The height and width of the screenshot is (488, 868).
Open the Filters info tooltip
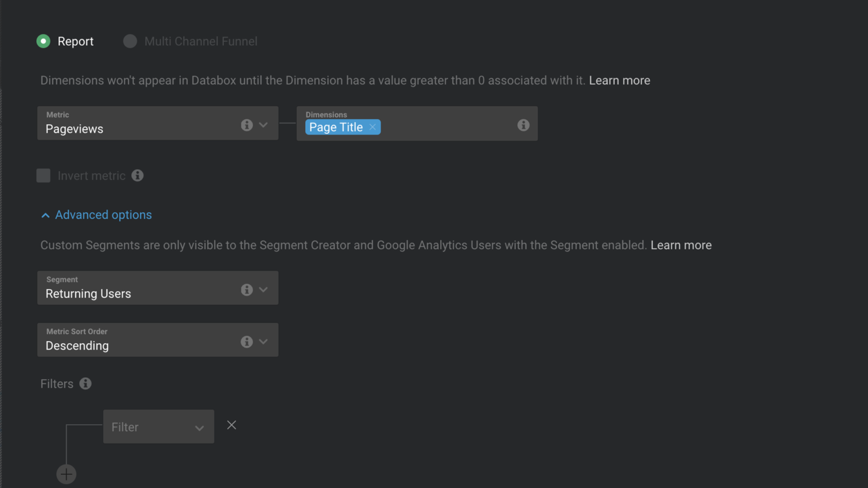85,384
